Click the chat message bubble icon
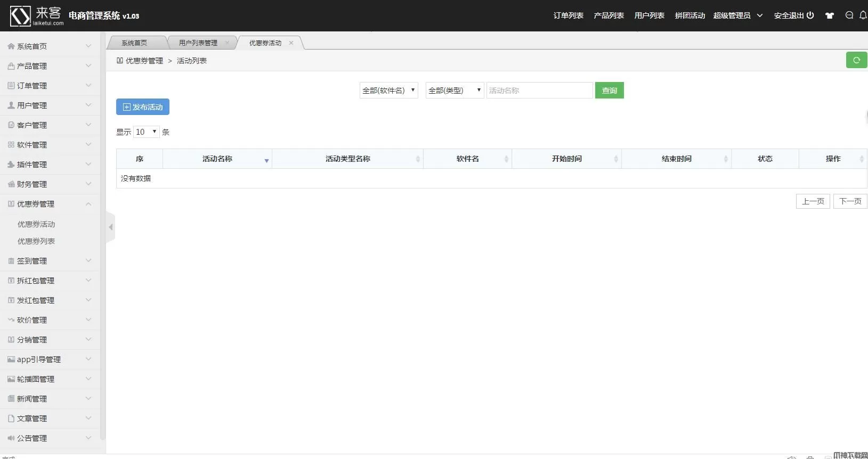868x459 pixels. [x=849, y=15]
